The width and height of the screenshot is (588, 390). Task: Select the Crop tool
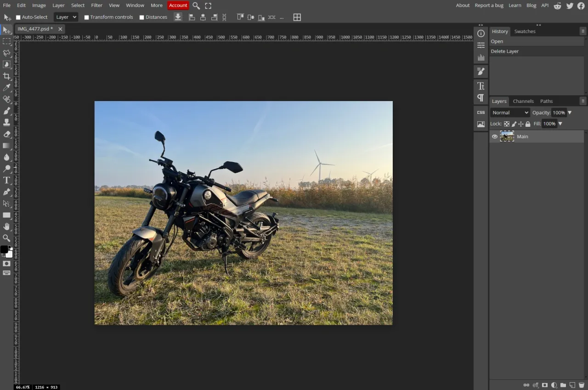pyautogui.click(x=6, y=76)
